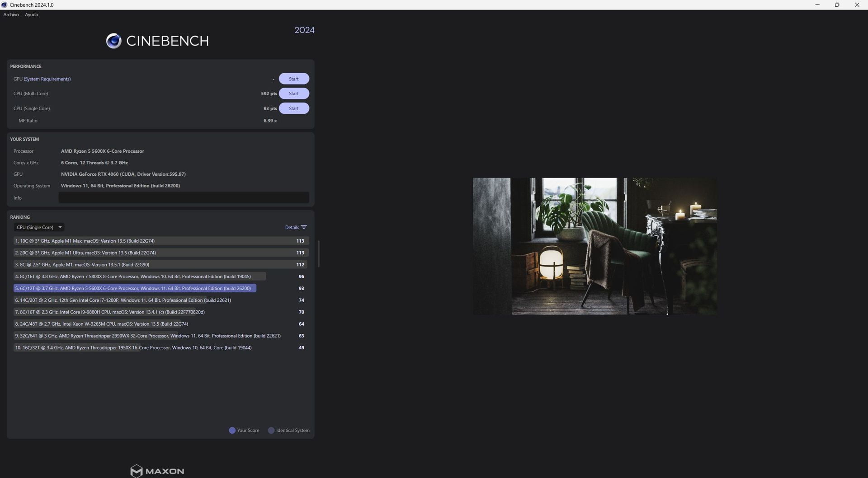Select ranking row 6 Intel Core i7-1280P

(161, 300)
